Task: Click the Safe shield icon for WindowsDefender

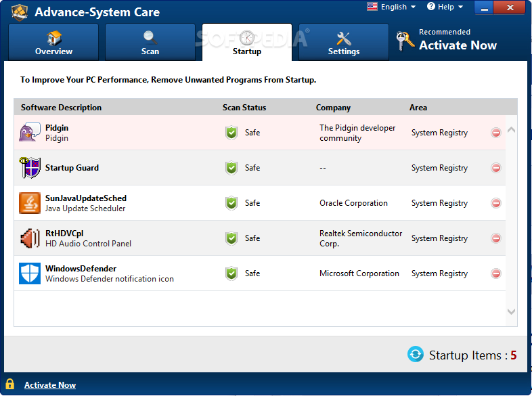Action: tap(231, 273)
